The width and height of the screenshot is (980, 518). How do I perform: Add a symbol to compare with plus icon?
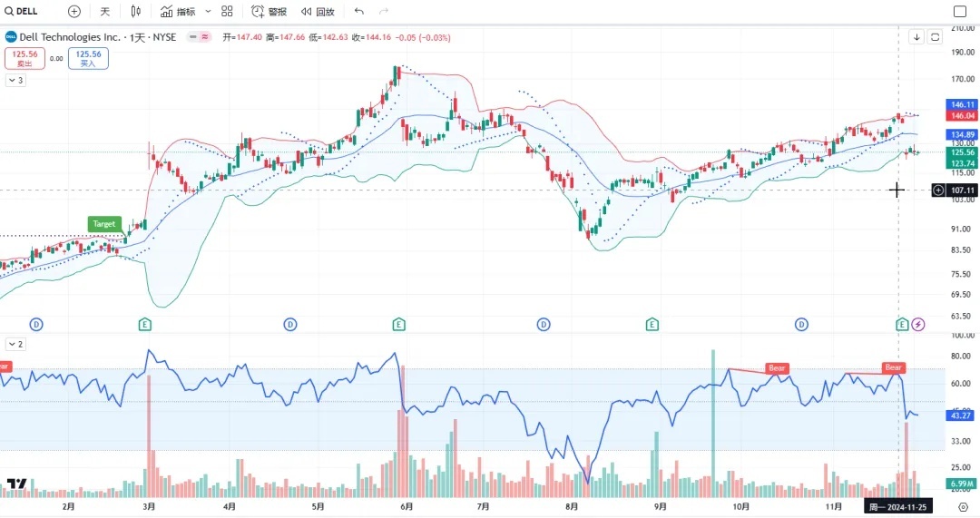pos(74,12)
